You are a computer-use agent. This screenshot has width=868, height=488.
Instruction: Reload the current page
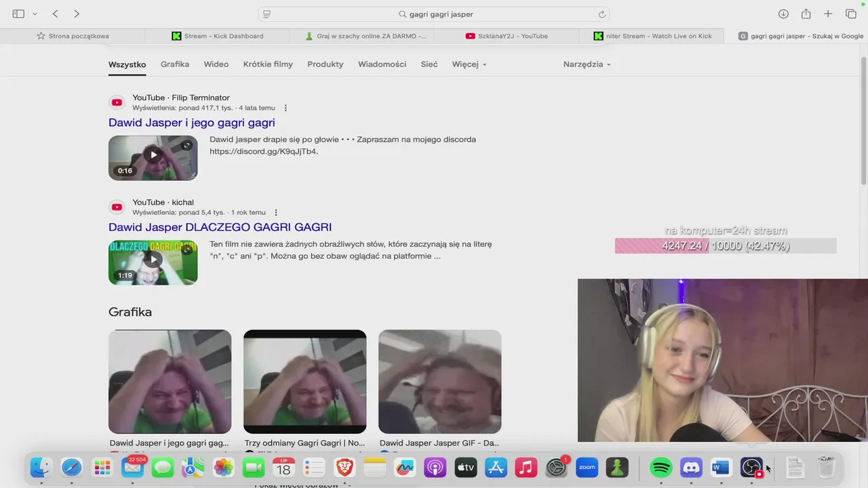point(601,14)
